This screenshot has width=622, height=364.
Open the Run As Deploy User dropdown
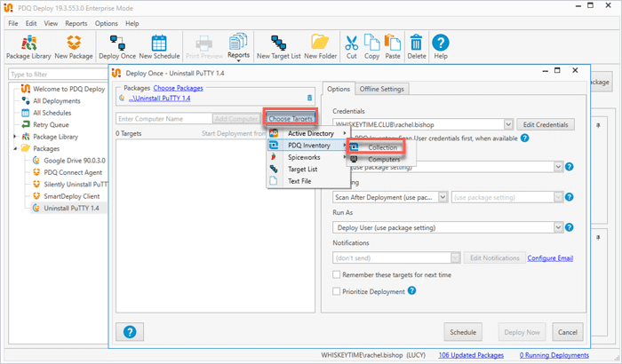(558, 227)
